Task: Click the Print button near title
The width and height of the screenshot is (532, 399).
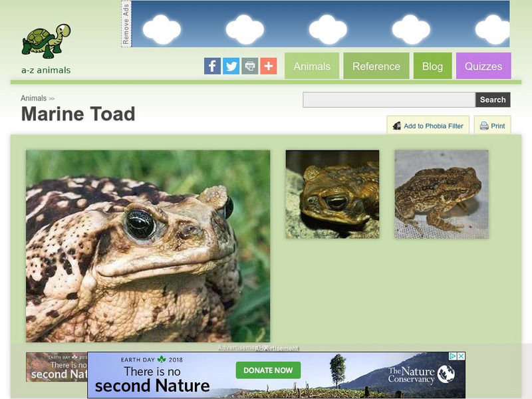Action: pyautogui.click(x=492, y=126)
